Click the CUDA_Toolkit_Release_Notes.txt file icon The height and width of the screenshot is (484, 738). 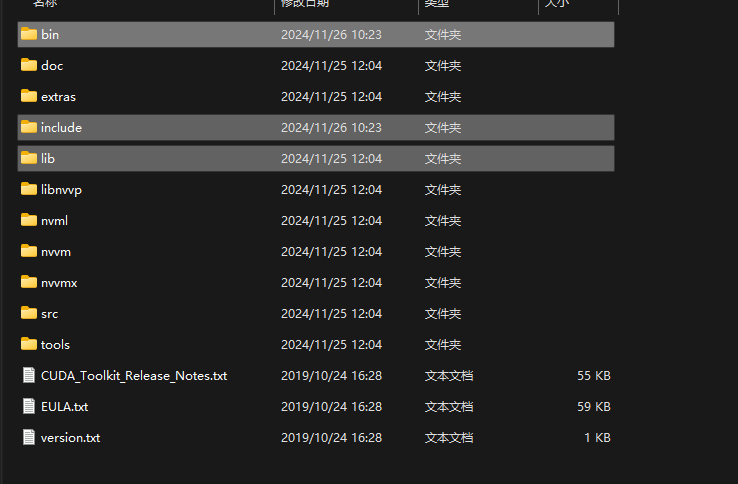click(x=29, y=375)
